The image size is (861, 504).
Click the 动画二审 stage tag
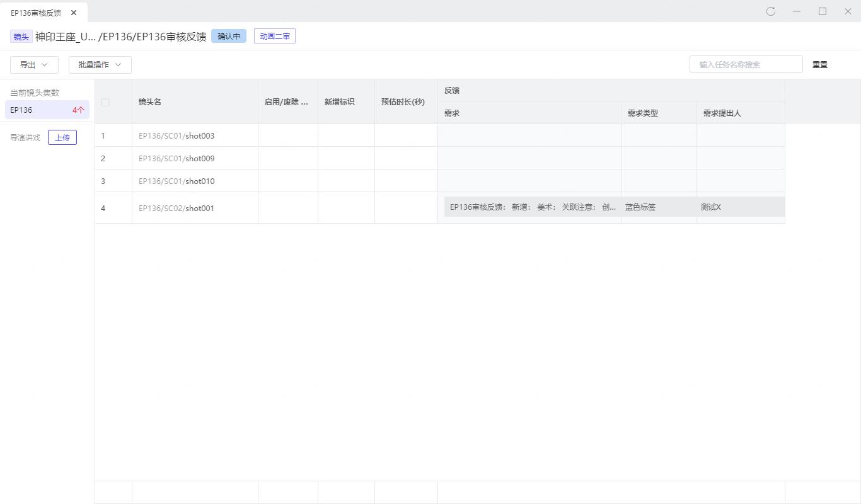click(x=274, y=37)
